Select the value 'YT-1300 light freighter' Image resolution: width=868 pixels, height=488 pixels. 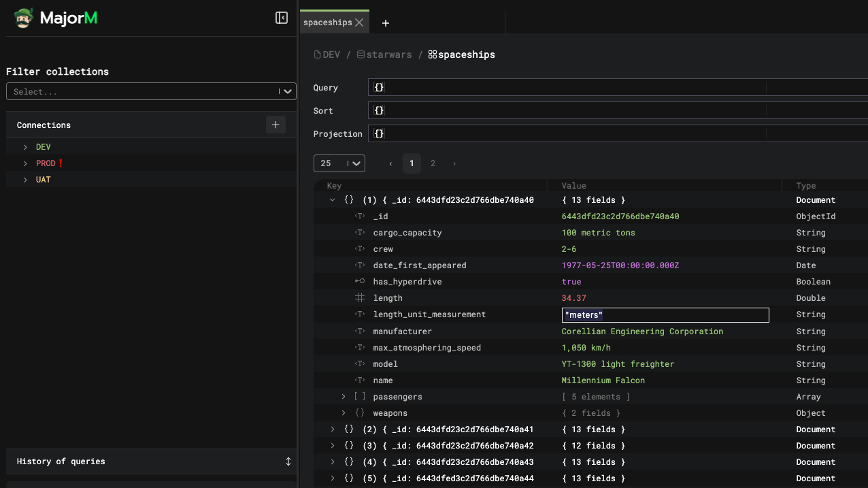click(618, 364)
